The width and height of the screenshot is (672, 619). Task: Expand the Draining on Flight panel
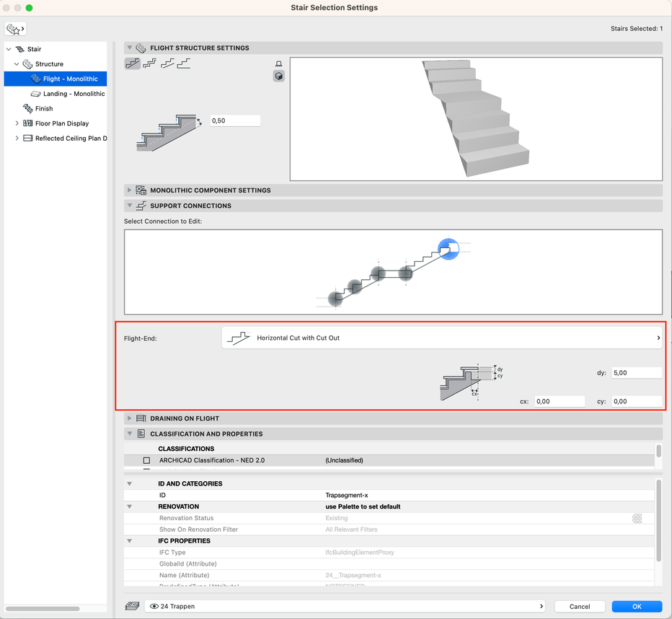[x=130, y=418]
